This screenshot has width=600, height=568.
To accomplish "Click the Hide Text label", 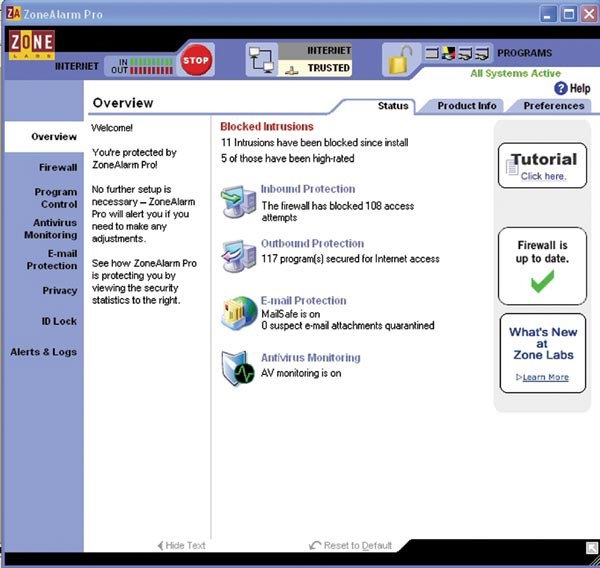I will coord(186,545).
